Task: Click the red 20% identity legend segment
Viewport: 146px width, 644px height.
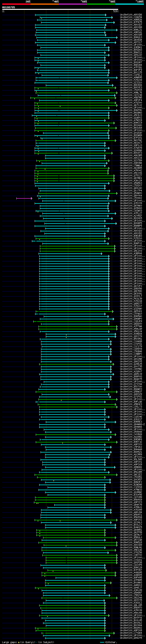Action: coord(16,4)
